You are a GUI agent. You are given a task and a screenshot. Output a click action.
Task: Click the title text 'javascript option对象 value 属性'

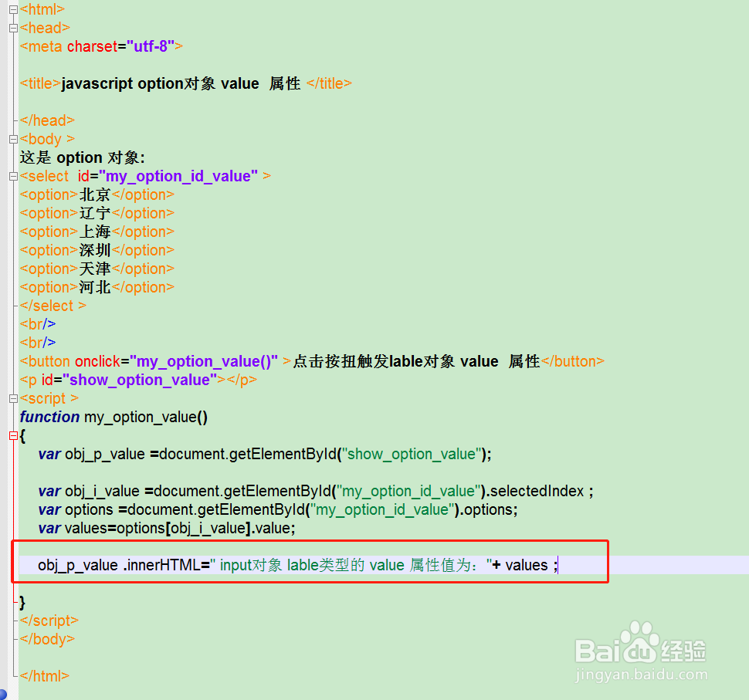[x=181, y=83]
